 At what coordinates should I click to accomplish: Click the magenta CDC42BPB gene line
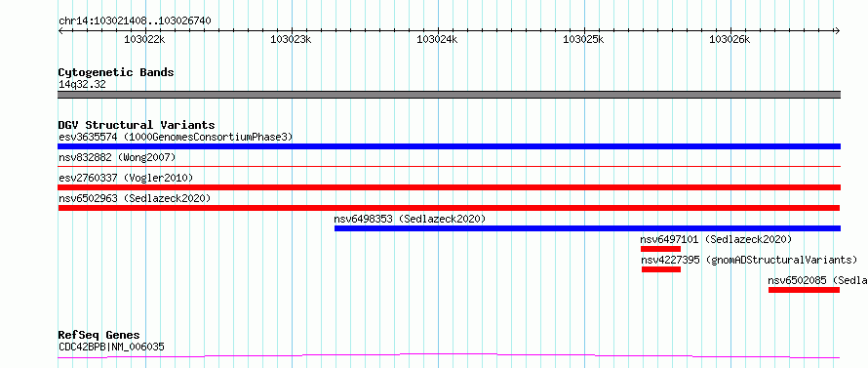click(x=449, y=356)
